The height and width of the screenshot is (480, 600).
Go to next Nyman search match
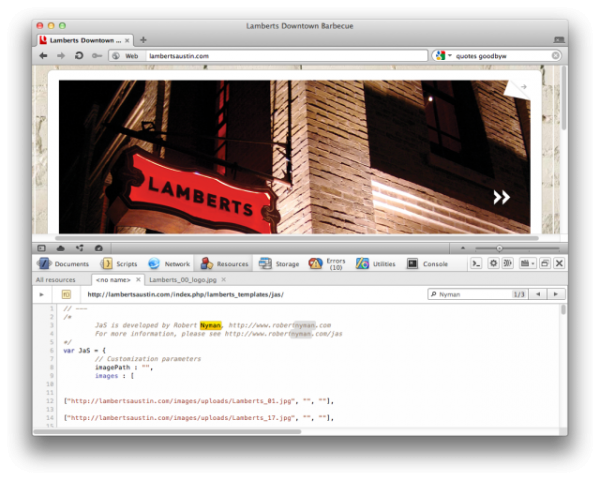tap(556, 294)
